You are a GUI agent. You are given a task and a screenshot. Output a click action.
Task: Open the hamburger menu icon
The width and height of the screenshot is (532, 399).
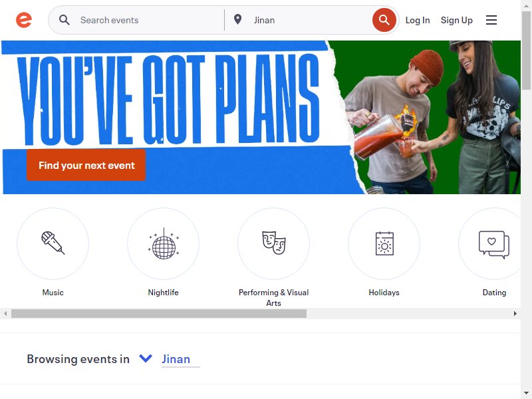[x=491, y=20]
